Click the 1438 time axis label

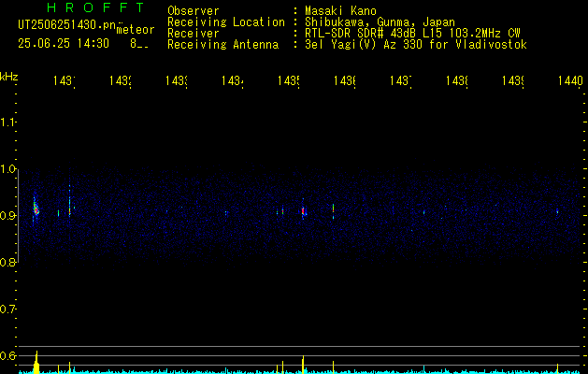[457, 80]
